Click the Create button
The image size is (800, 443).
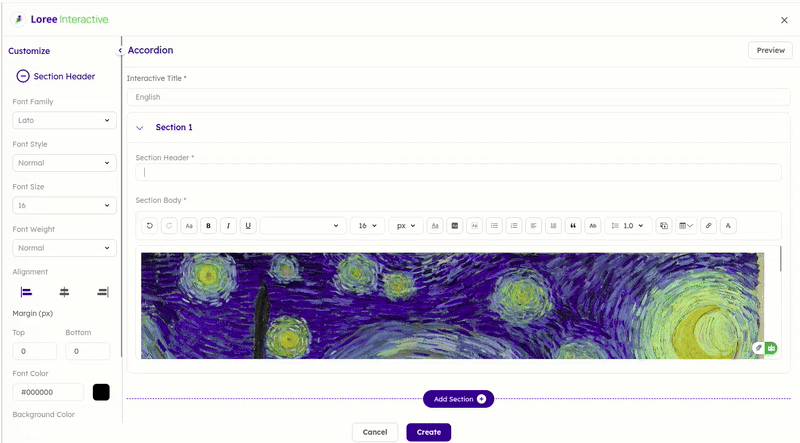point(429,432)
